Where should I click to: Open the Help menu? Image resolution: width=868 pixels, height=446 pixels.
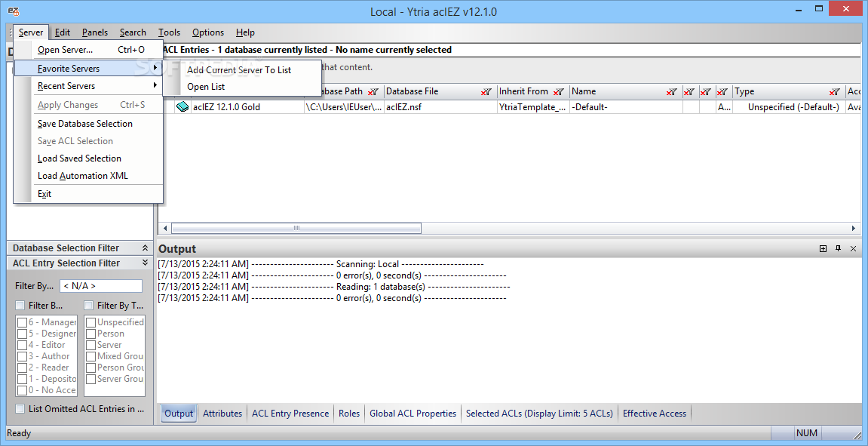(245, 32)
